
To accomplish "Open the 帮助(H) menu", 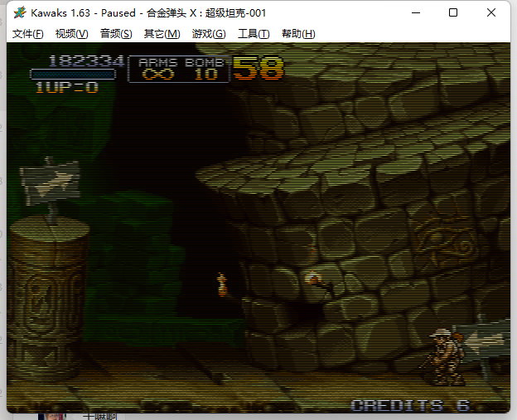I will point(298,34).
